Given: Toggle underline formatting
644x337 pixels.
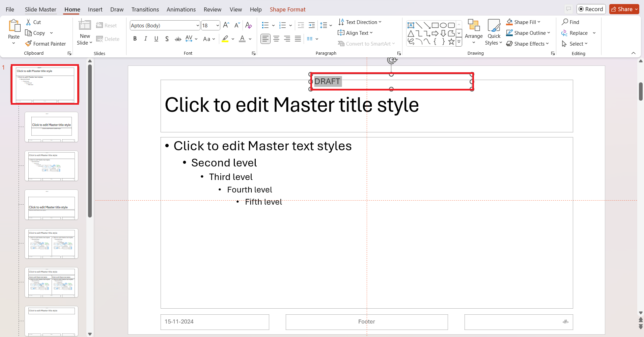Looking at the screenshot, I should (156, 39).
